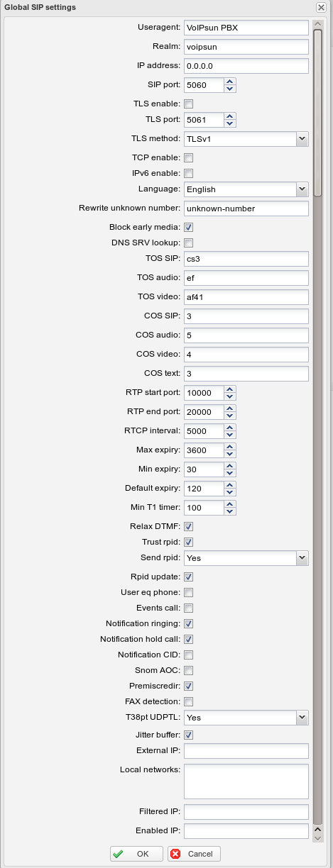Decrease RTP end port spinner

pos(229,416)
